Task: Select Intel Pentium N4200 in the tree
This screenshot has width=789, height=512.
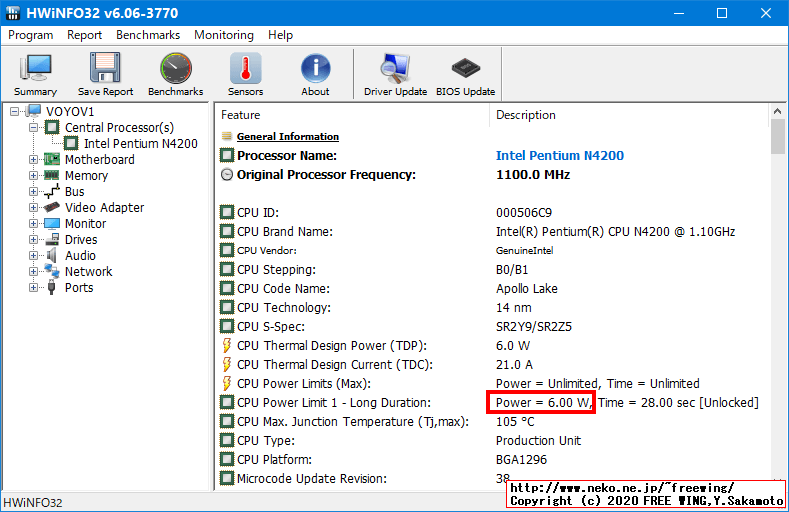Action: coord(141,144)
